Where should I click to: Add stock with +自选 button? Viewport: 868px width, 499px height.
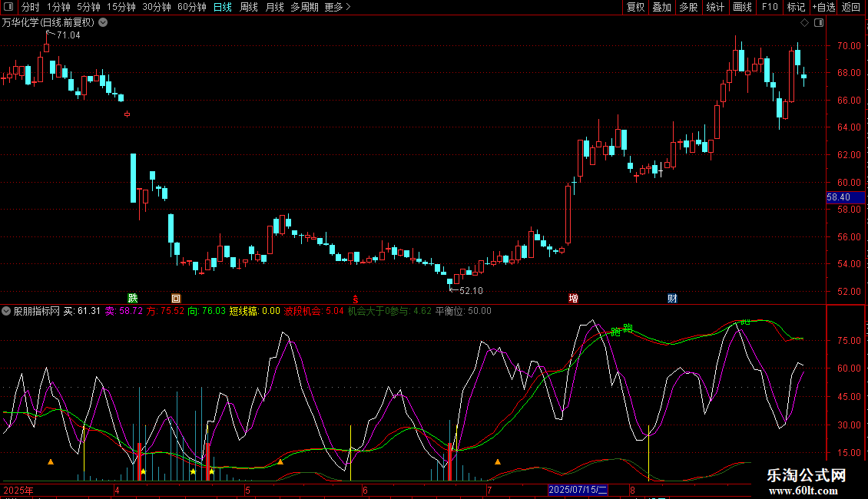point(823,7)
